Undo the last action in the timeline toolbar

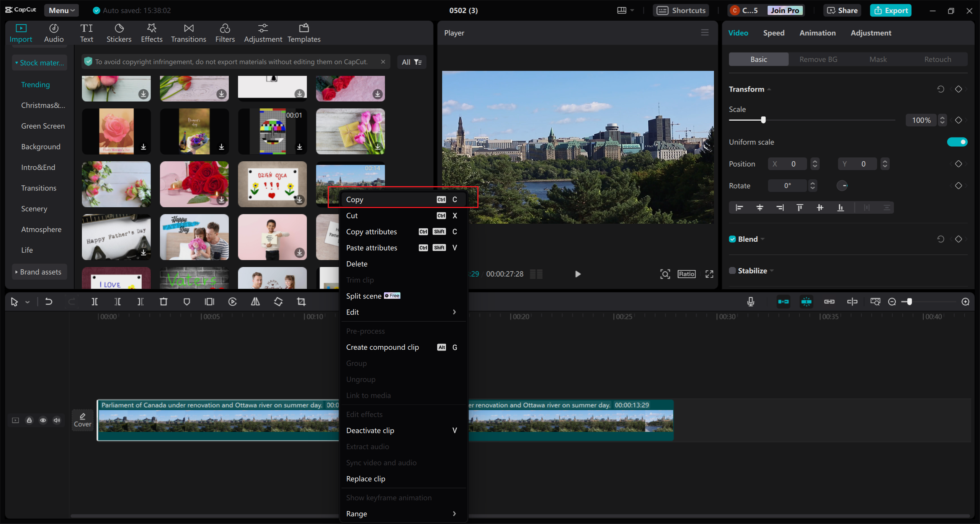49,301
